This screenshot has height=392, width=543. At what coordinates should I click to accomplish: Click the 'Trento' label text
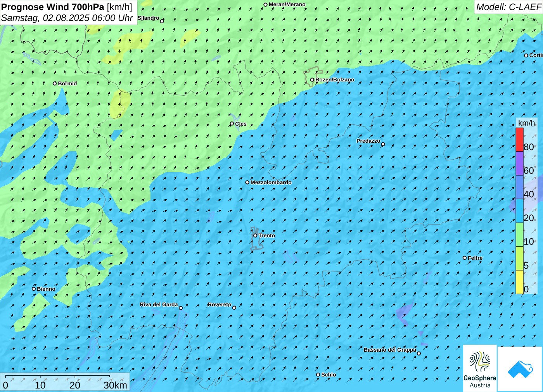267,235
